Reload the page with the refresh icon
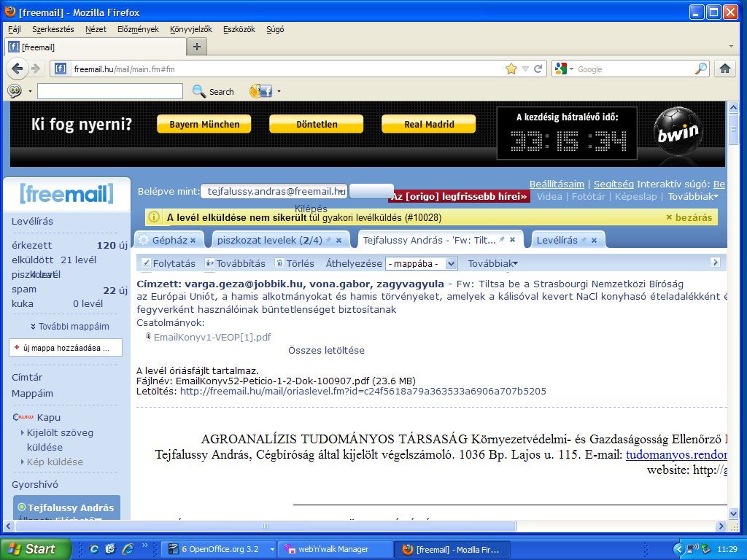747x560 pixels. pyautogui.click(x=538, y=69)
